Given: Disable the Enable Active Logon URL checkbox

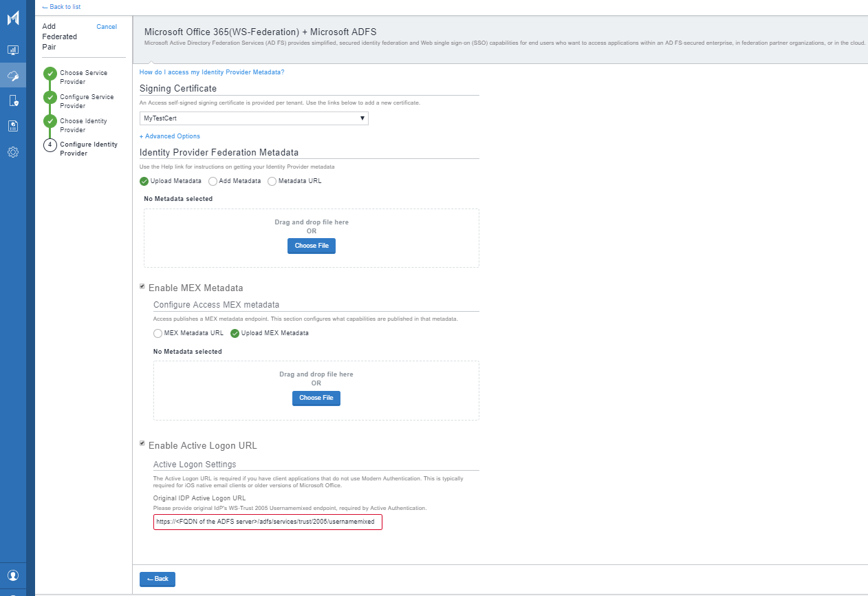Looking at the screenshot, I should [x=142, y=444].
